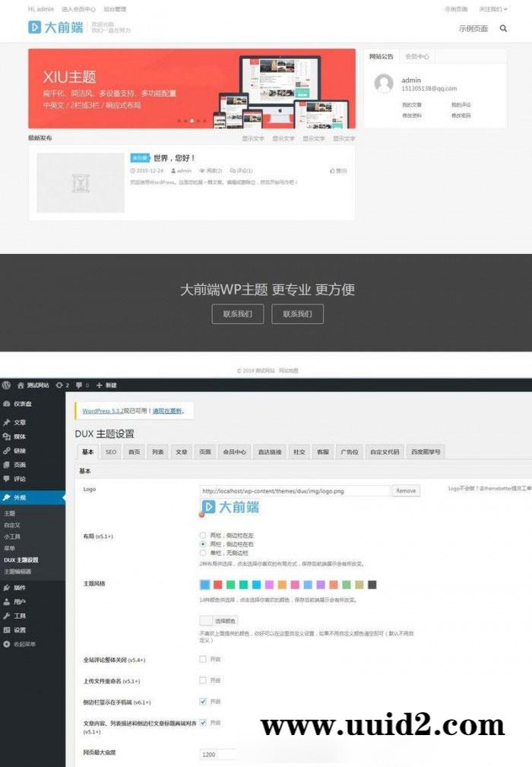Viewport: 532px width, 767px height.
Task: Click 进入会员中心 in the top bar
Action: click(x=78, y=9)
